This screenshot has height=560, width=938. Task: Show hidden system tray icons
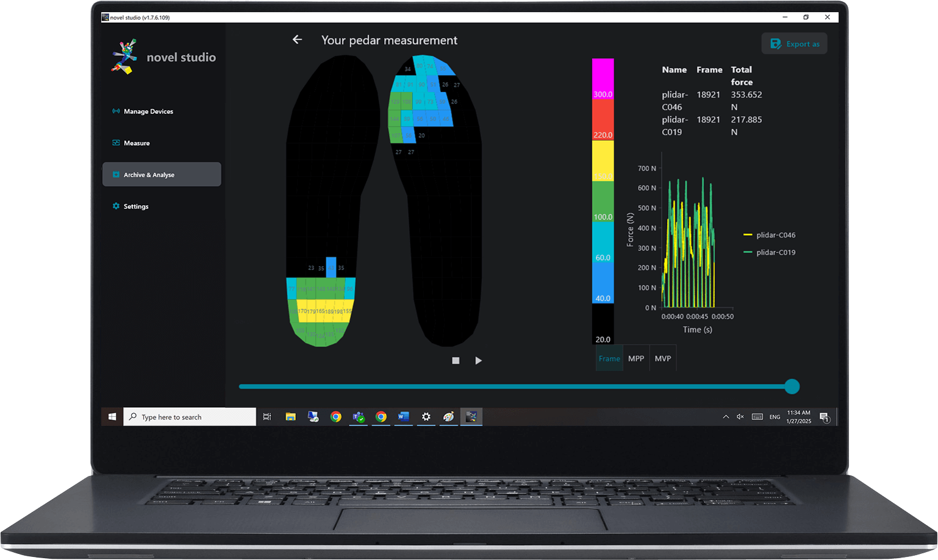[x=726, y=417]
